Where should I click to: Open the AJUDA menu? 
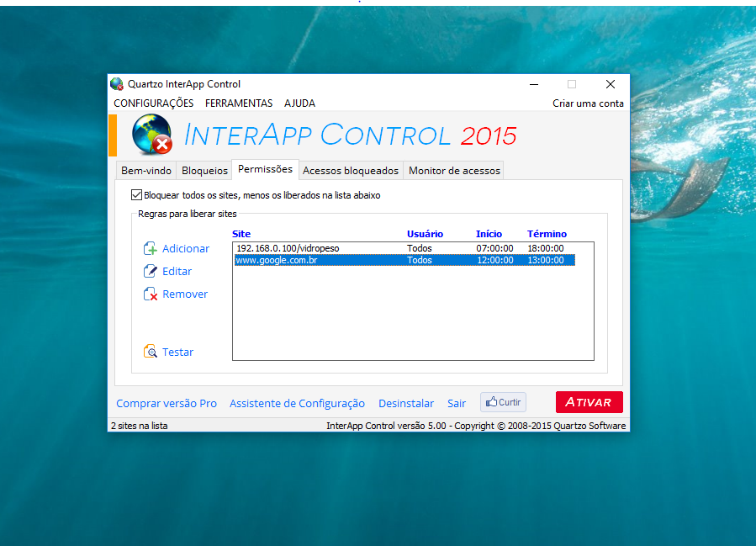click(299, 103)
